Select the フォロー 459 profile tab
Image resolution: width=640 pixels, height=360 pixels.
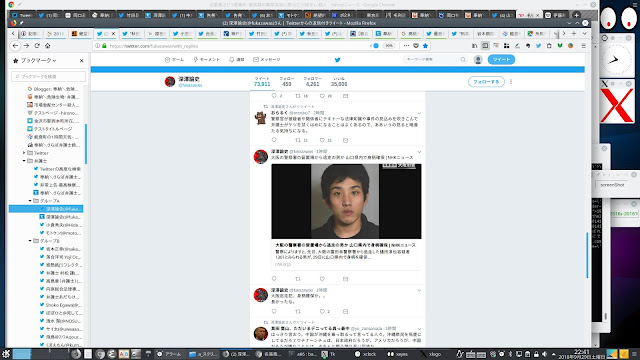287,82
